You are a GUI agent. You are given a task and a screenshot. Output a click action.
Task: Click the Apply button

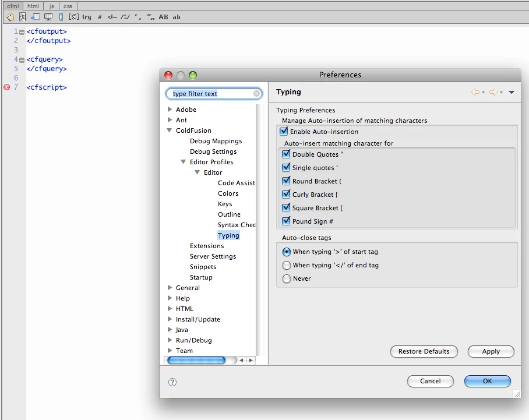(x=491, y=351)
